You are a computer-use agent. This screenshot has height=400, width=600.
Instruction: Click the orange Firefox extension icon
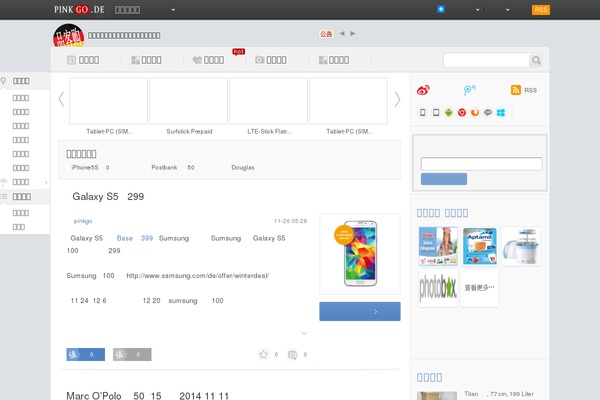(475, 113)
